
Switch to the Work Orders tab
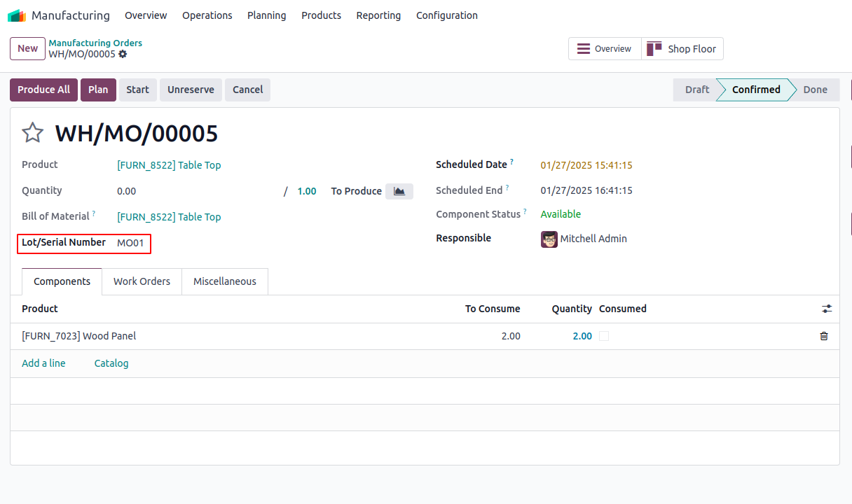(142, 281)
